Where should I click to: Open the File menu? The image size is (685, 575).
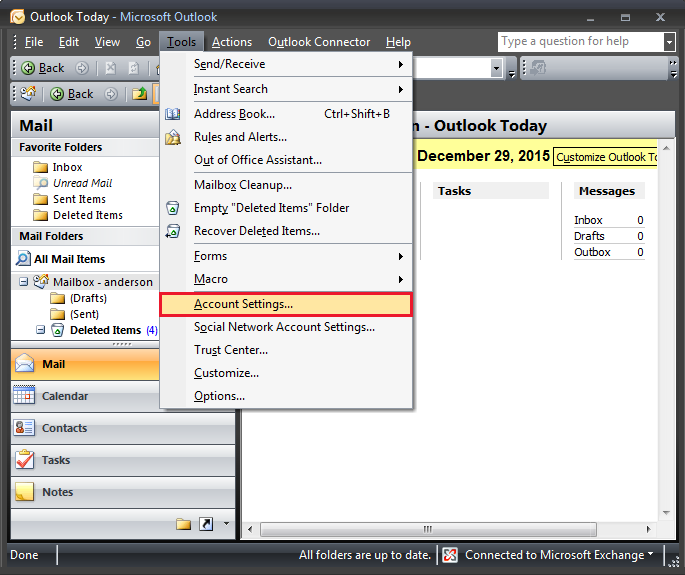tap(34, 42)
